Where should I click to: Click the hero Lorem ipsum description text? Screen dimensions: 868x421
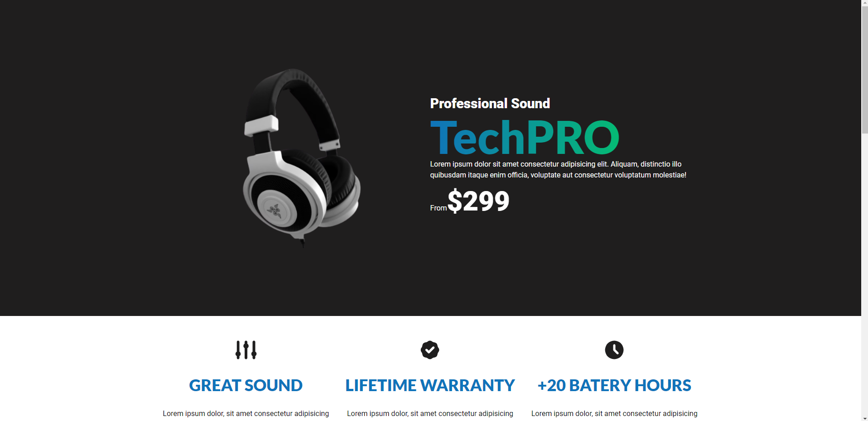coord(558,169)
